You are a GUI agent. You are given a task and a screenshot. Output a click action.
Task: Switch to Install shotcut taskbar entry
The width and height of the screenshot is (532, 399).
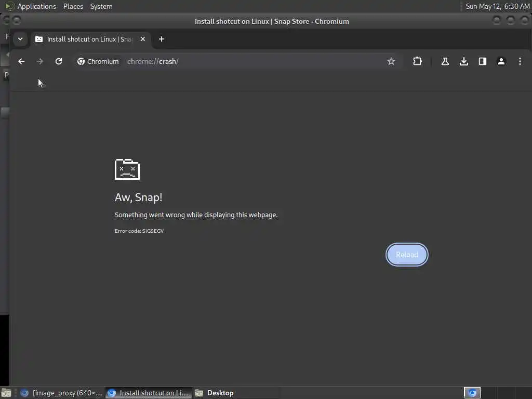tap(148, 393)
